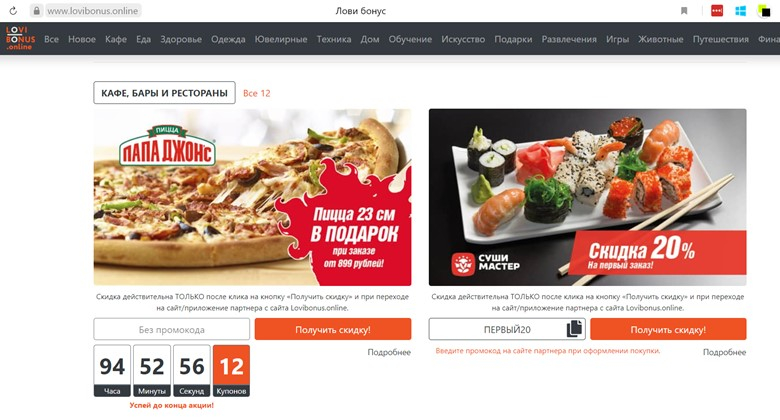Open the Здоровье menu item
The width and height of the screenshot is (780, 420).
pyautogui.click(x=181, y=39)
